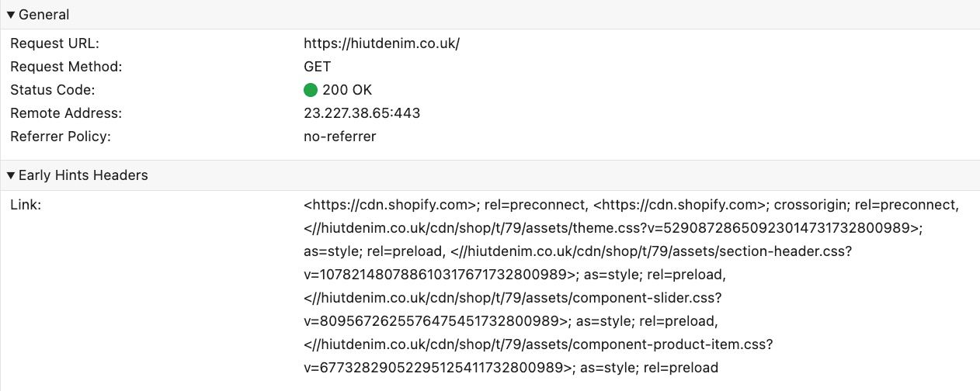Collapse the General section triangle
Viewport: 980px width, 391px height.
click(x=11, y=15)
